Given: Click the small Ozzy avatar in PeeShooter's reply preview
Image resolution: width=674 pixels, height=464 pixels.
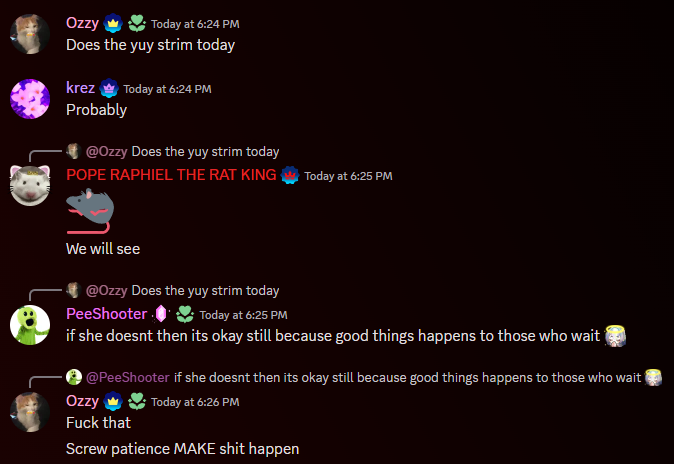Looking at the screenshot, I should (74, 290).
